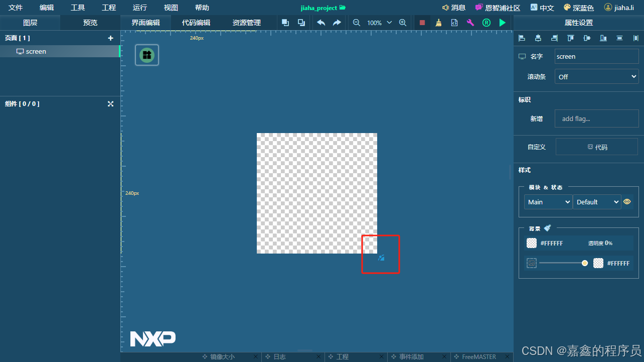Open the 编辑 menu
The width and height of the screenshot is (644, 362).
47,8
